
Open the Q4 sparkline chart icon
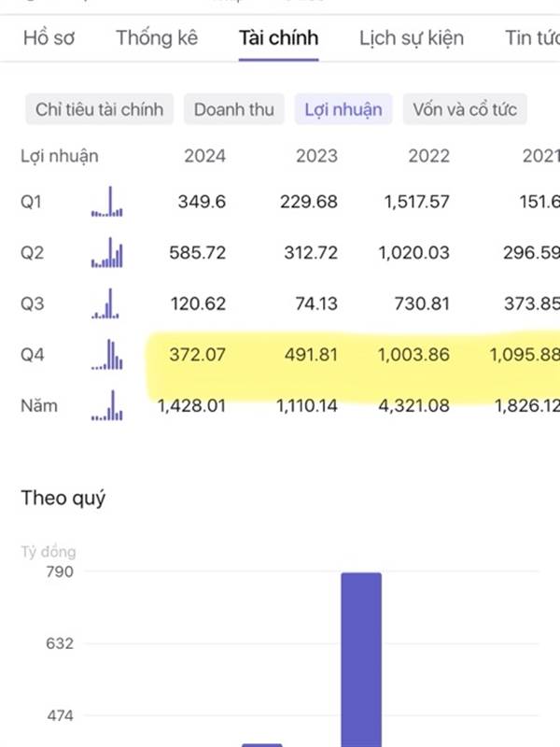[107, 355]
